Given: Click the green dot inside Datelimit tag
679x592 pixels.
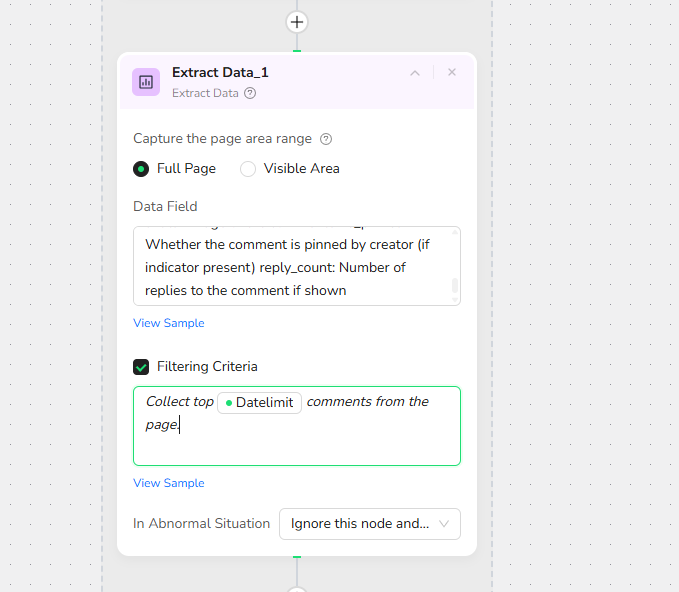Looking at the screenshot, I should point(229,403).
